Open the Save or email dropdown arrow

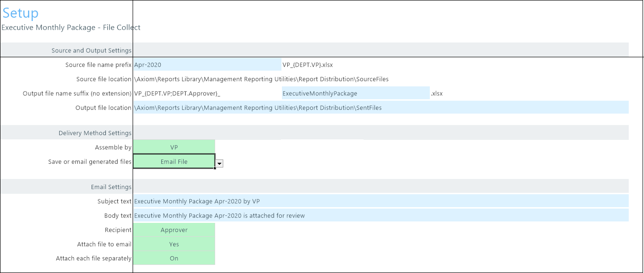pos(219,163)
